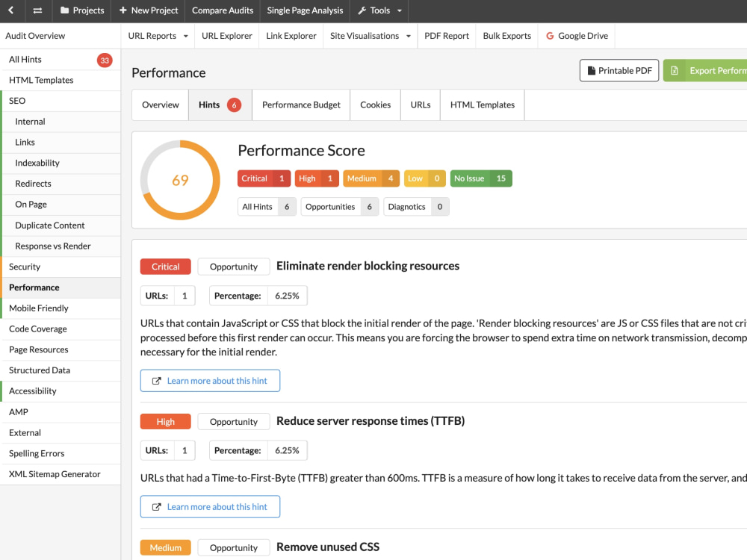Click the green Export spreadsheet icon

point(674,70)
